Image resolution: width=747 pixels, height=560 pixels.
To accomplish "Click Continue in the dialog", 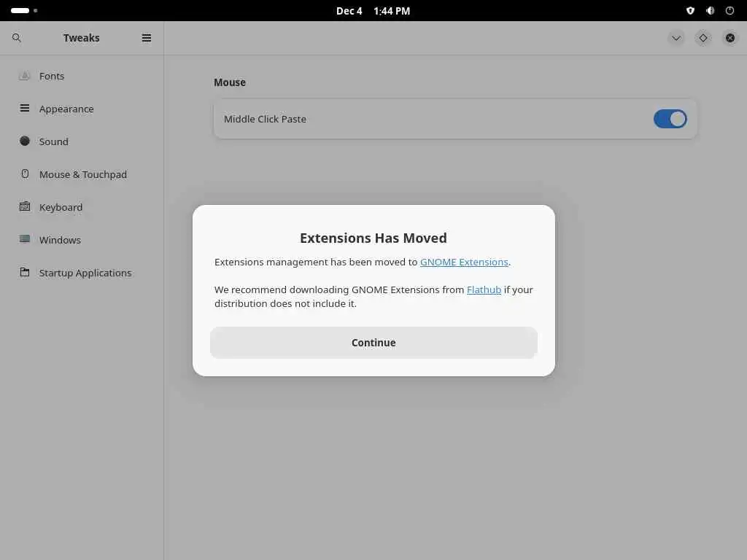I will (373, 343).
